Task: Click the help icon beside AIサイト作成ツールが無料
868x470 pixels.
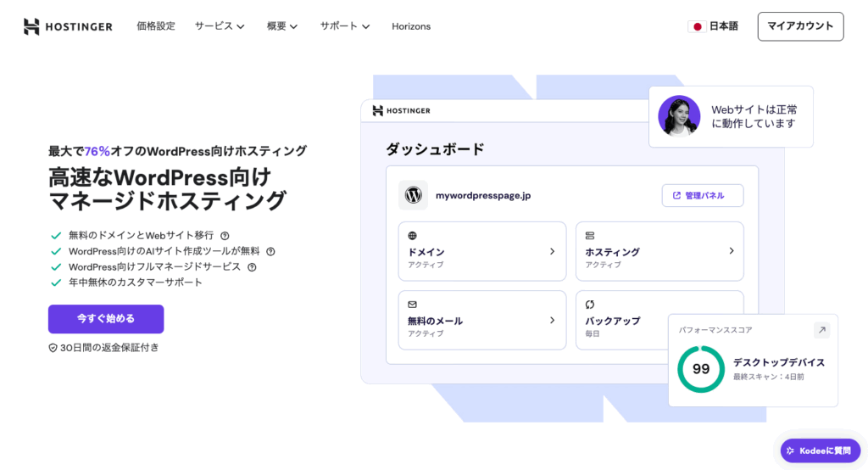Action: coord(270,251)
